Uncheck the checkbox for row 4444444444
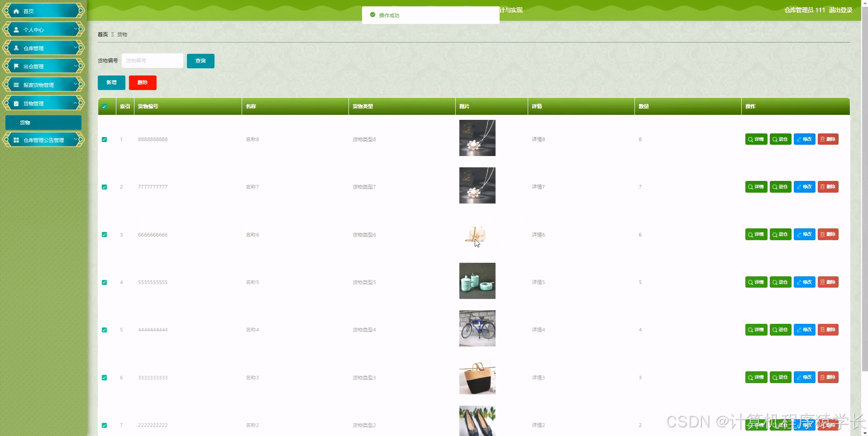868x436 pixels. tap(105, 330)
